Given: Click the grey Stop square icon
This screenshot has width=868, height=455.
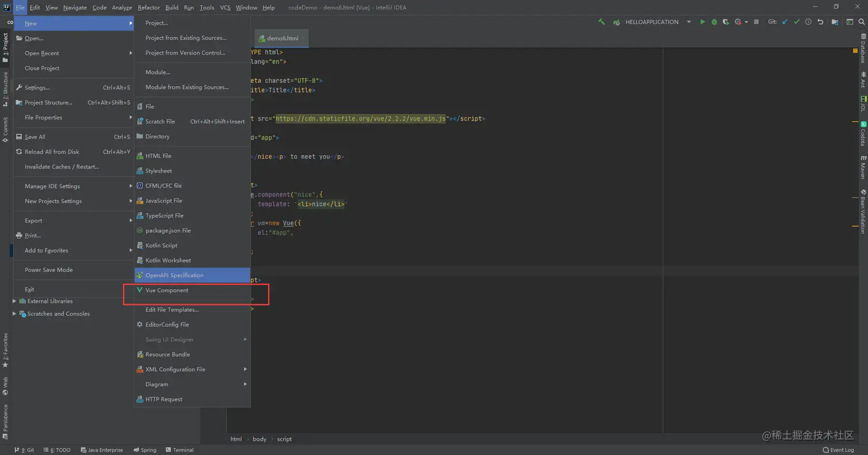Looking at the screenshot, I should click(757, 22).
